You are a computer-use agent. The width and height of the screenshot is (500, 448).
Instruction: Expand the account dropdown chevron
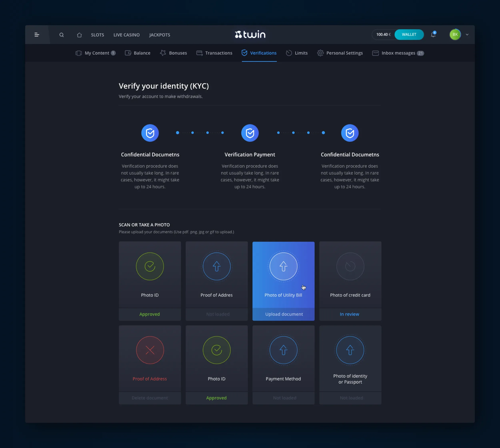467,35
